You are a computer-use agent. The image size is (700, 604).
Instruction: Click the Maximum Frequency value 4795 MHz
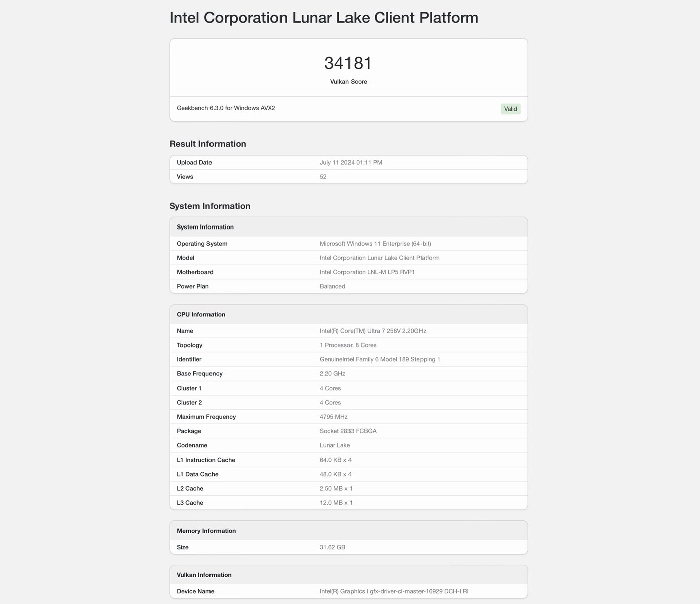[x=334, y=417]
